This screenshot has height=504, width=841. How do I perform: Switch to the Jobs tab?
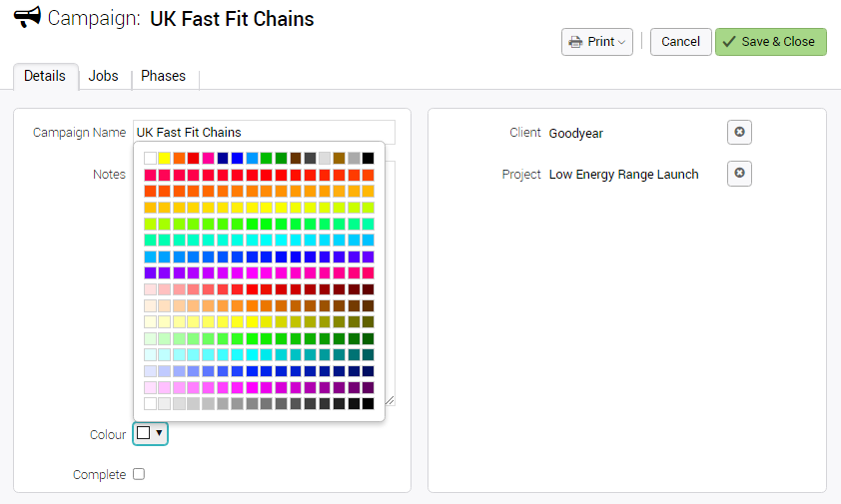point(103,76)
